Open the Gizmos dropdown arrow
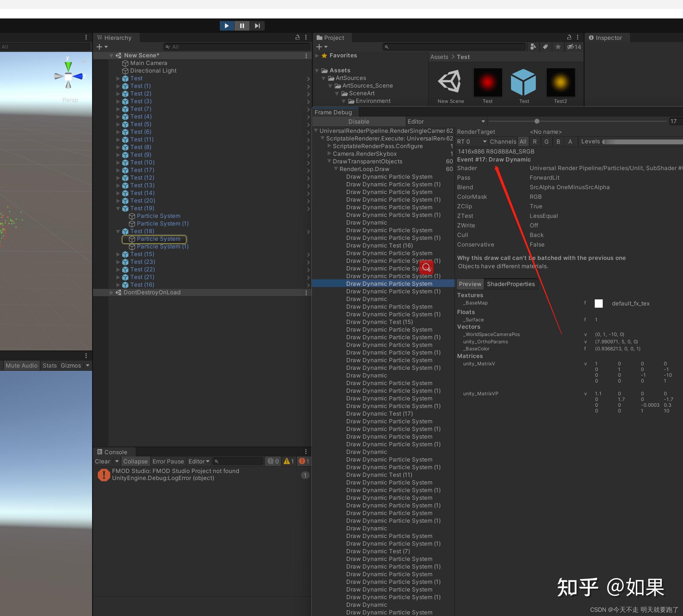683x616 pixels. [88, 366]
